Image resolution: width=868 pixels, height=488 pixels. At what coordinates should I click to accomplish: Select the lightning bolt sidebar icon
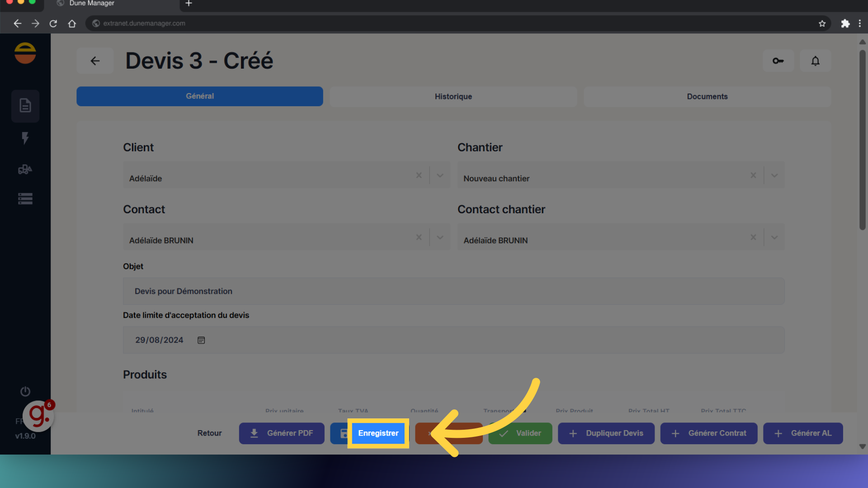coord(25,138)
